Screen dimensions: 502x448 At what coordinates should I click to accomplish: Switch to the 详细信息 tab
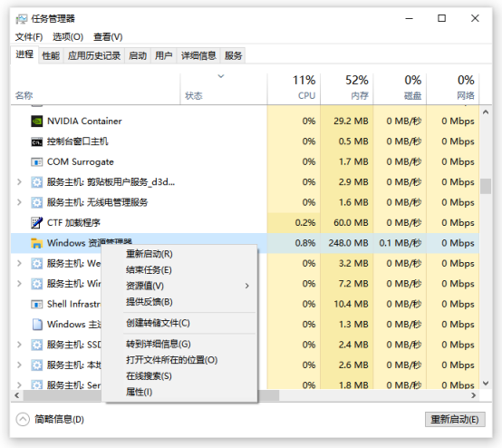198,56
